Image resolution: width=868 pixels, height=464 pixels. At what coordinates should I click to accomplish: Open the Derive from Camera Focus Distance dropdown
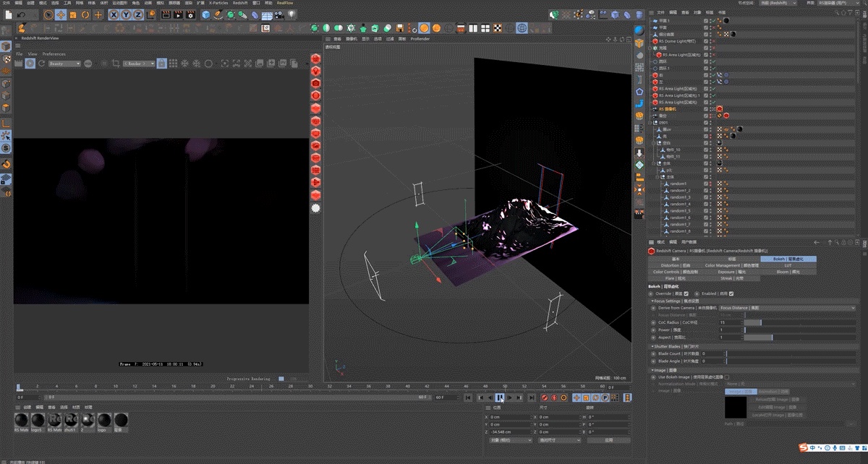[x=787, y=308]
